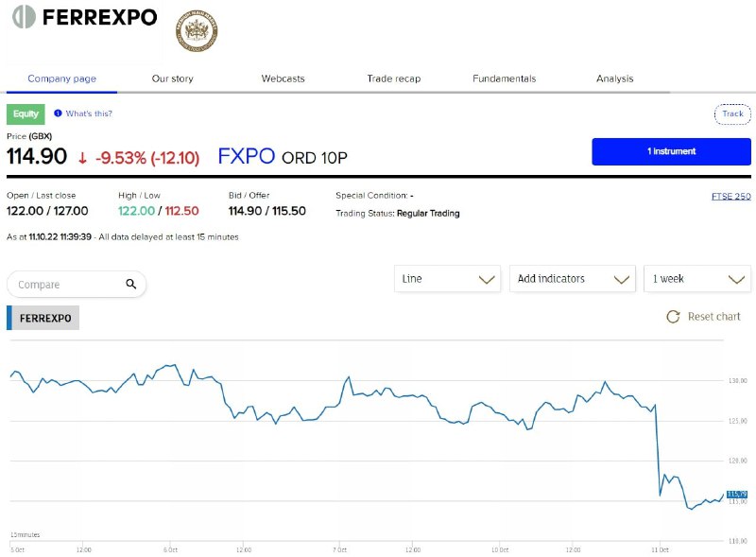Click the High / Low value 122.00 / 112.50
756x557 pixels.
(159, 211)
